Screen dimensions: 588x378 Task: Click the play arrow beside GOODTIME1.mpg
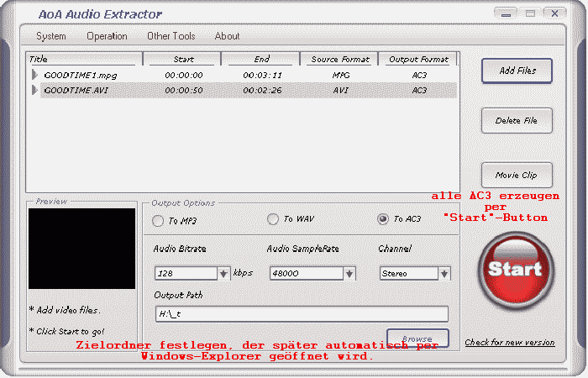coord(34,75)
